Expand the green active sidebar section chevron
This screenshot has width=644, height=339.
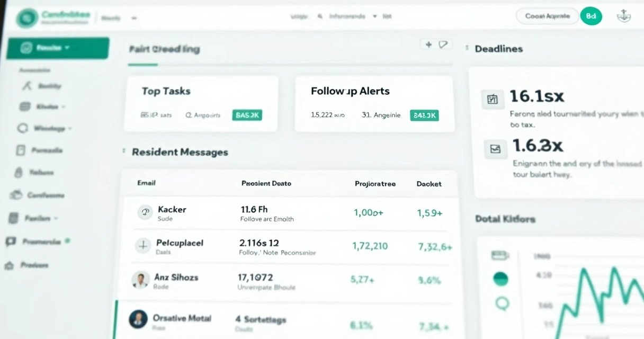pyautogui.click(x=67, y=48)
